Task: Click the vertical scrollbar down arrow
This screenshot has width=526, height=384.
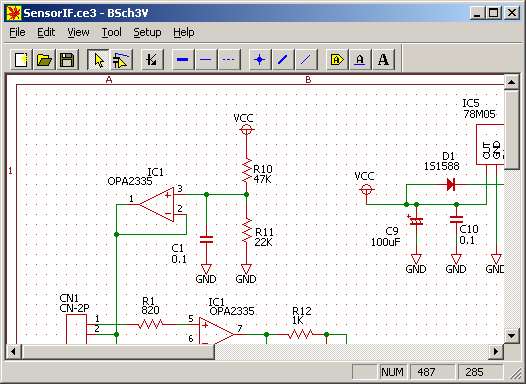Action: 512,335
